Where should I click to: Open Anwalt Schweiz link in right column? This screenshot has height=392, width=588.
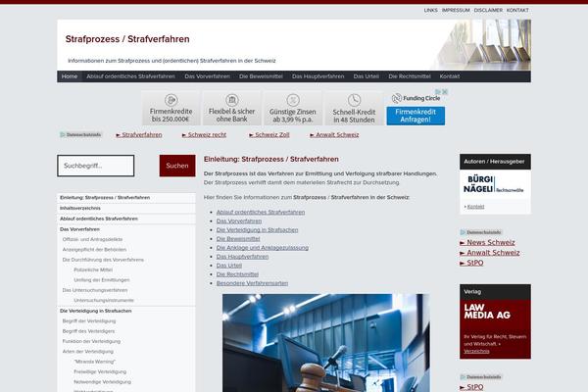490,253
